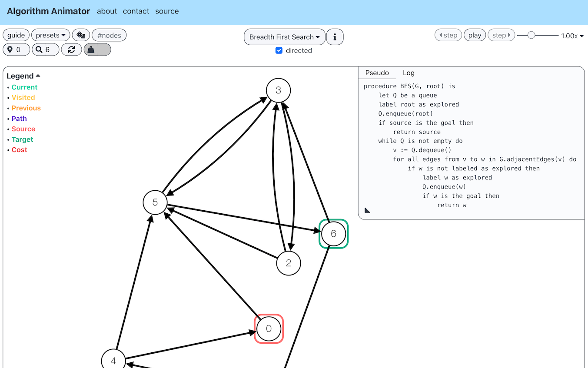588x368 pixels.
Task: Switch to the Log tab
Action: click(x=409, y=73)
